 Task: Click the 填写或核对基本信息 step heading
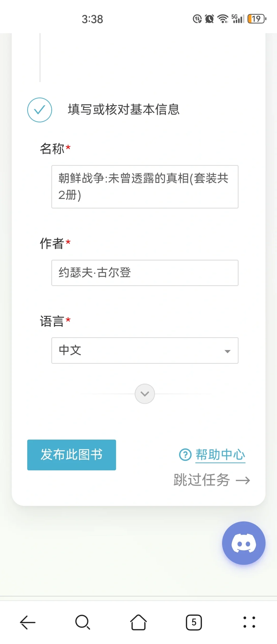click(124, 110)
